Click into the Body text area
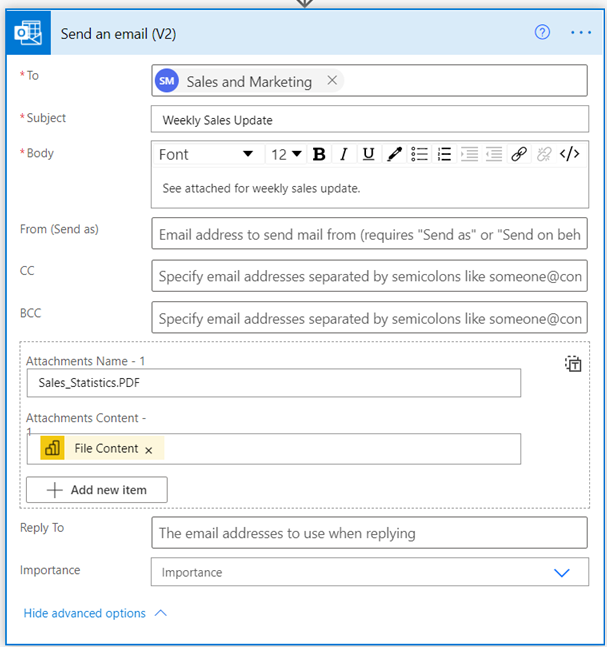The height and width of the screenshot is (647, 607). (x=370, y=188)
